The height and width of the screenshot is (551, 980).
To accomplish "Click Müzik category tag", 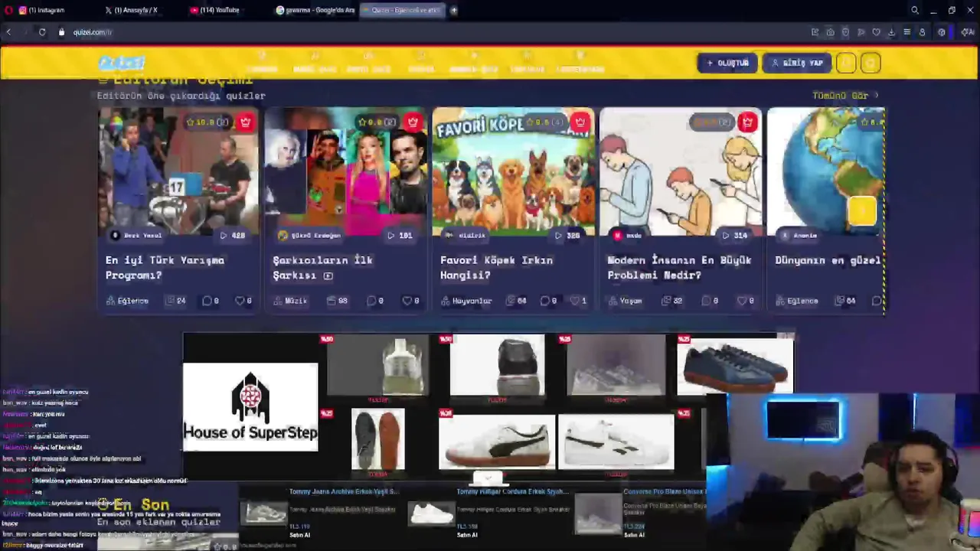I will pyautogui.click(x=291, y=301).
